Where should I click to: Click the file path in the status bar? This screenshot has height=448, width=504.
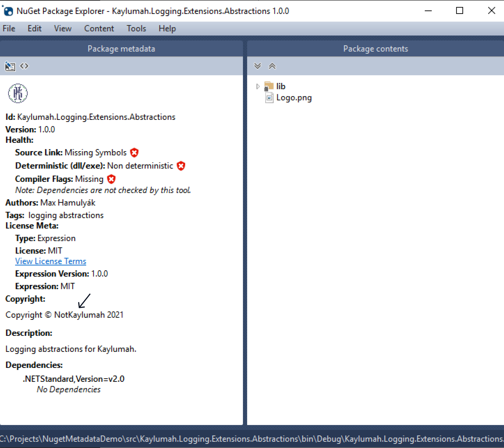[252, 439]
